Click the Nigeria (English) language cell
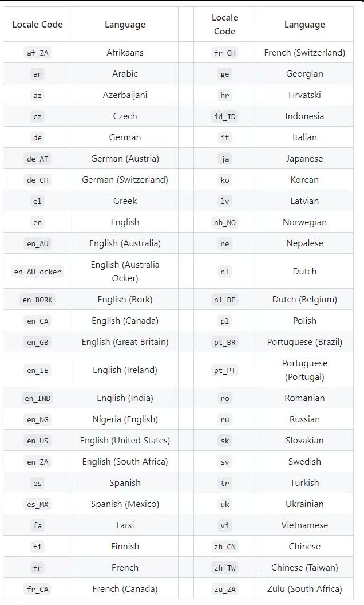Screen dimensions: 364x605 125,419
